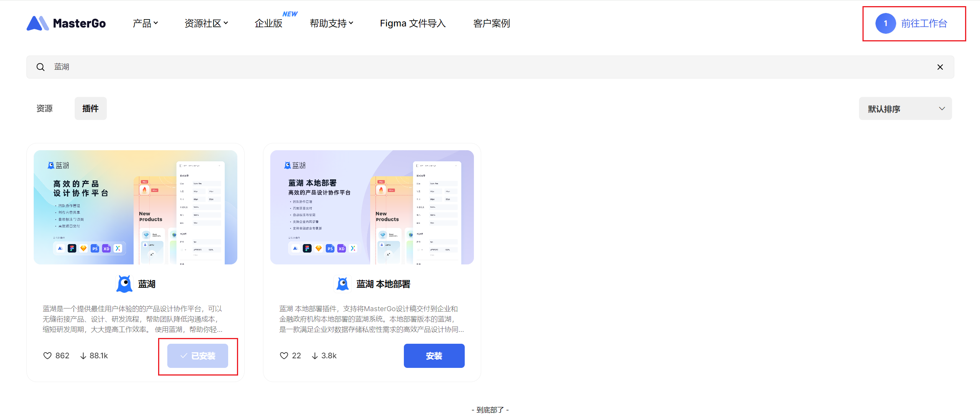
Task: Click the 蓝湖 本地部署 description text
Action: 371,319
